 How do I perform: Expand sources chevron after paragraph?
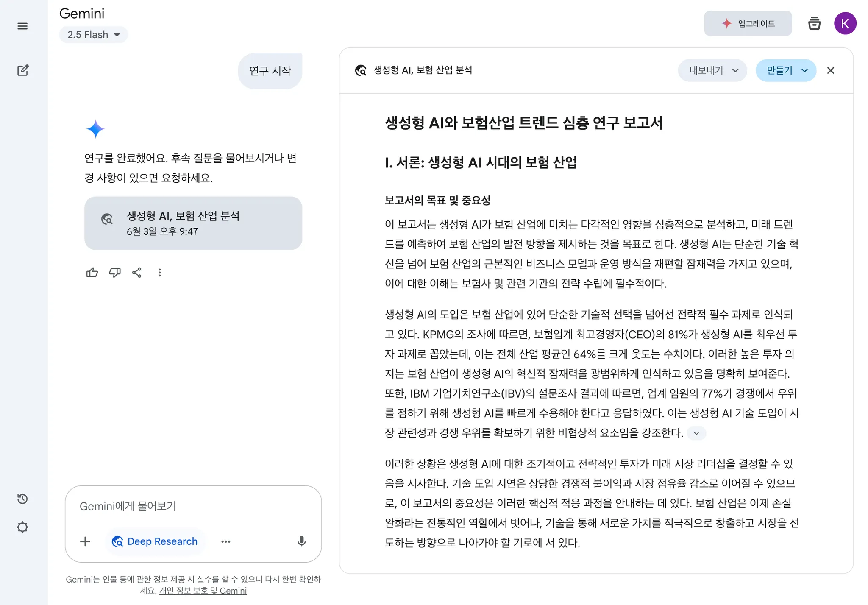[x=696, y=433]
